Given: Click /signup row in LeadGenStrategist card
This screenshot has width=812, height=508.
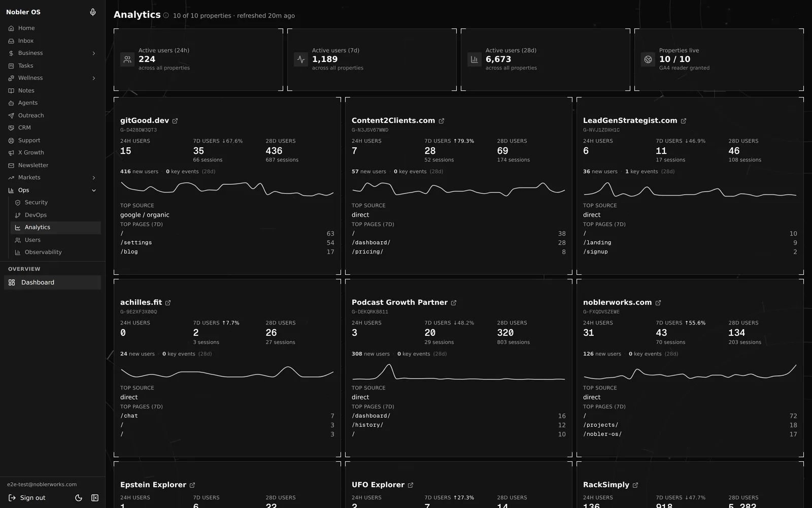Looking at the screenshot, I should coord(690,252).
